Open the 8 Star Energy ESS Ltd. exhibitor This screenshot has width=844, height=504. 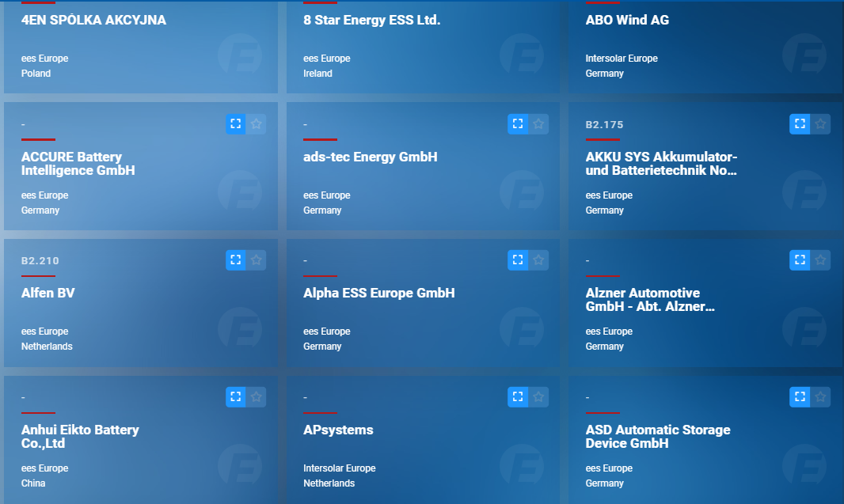(x=372, y=20)
